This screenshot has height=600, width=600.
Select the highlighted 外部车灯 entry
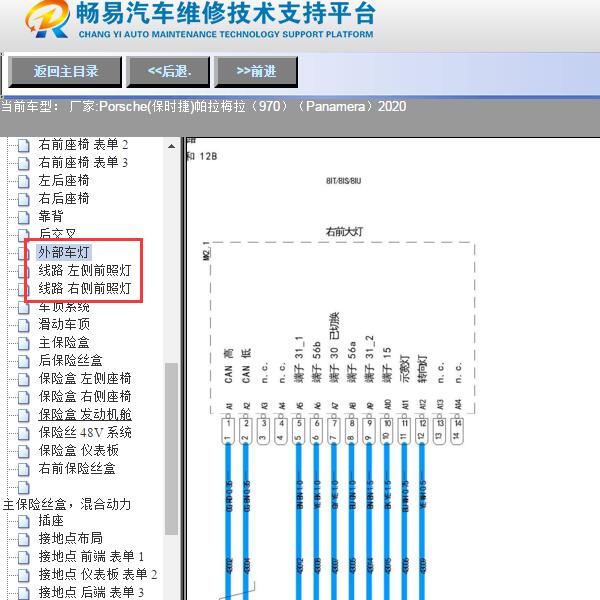pyautogui.click(x=64, y=253)
